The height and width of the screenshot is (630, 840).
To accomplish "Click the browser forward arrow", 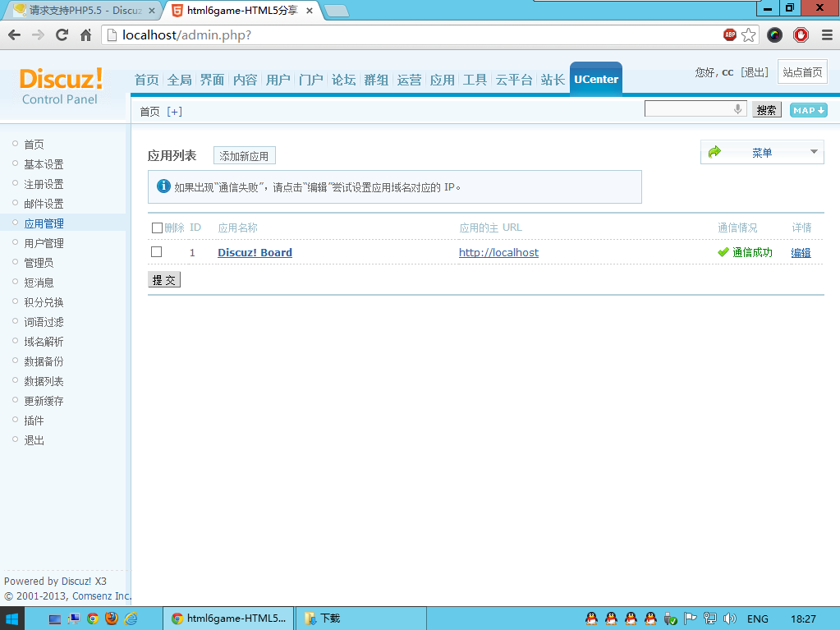I will click(x=38, y=35).
